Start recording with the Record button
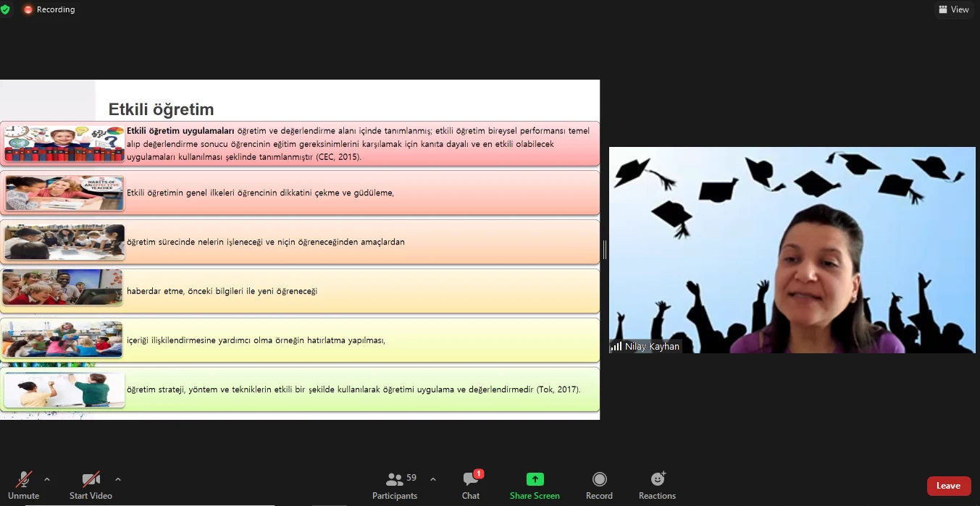980x506 pixels. click(599, 485)
